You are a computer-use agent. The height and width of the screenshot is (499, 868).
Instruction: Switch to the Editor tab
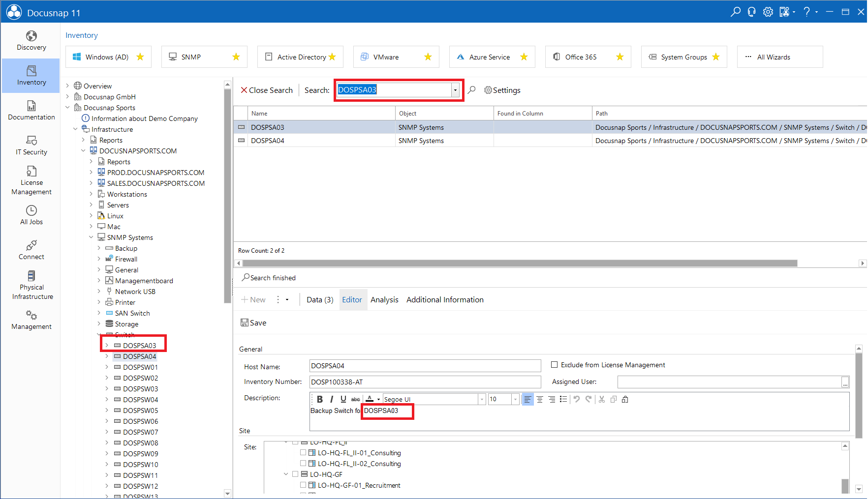click(352, 299)
